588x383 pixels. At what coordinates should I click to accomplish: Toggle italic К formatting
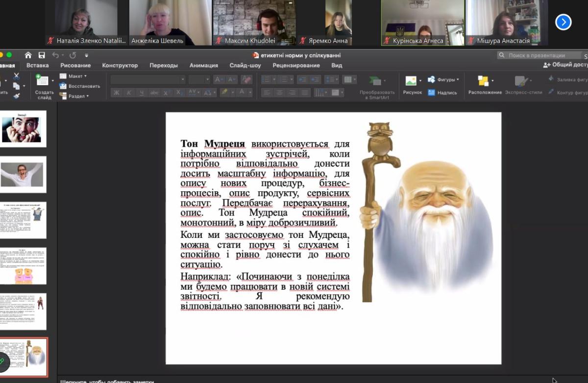pyautogui.click(x=129, y=93)
